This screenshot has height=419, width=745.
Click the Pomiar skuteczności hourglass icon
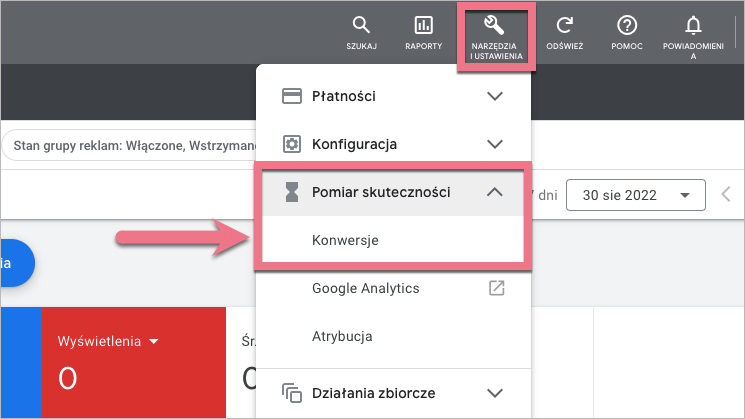292,193
